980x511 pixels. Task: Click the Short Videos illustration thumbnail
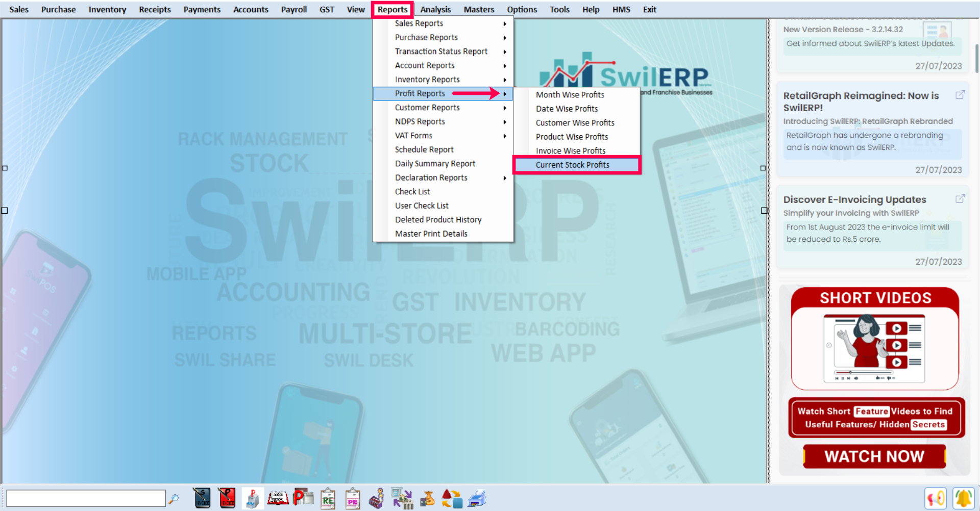tap(874, 349)
